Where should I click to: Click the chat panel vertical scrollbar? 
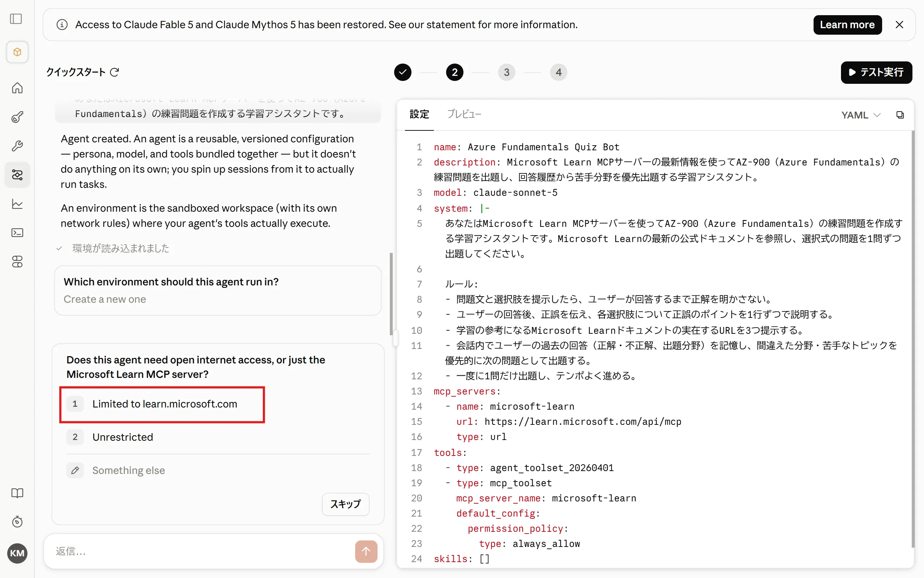(391, 294)
